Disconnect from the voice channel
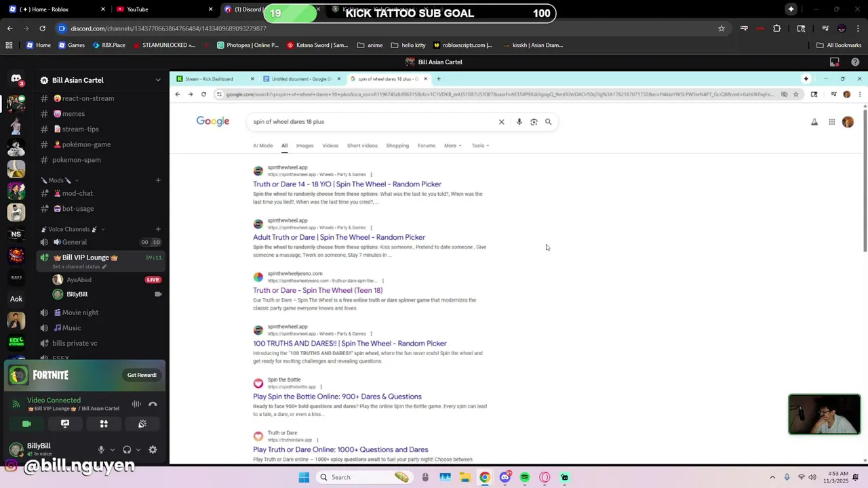The height and width of the screenshot is (488, 868). [x=153, y=404]
